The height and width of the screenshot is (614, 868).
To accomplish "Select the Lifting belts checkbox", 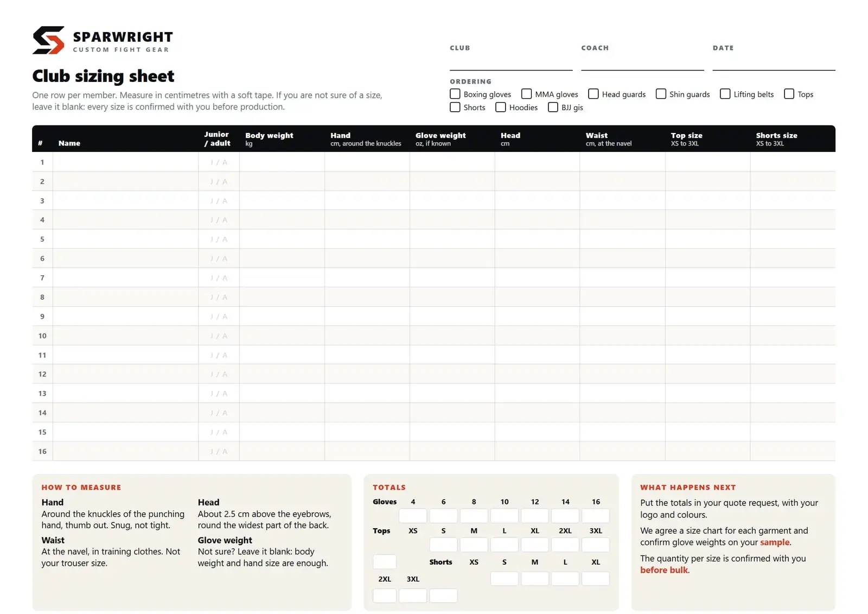I will point(725,94).
